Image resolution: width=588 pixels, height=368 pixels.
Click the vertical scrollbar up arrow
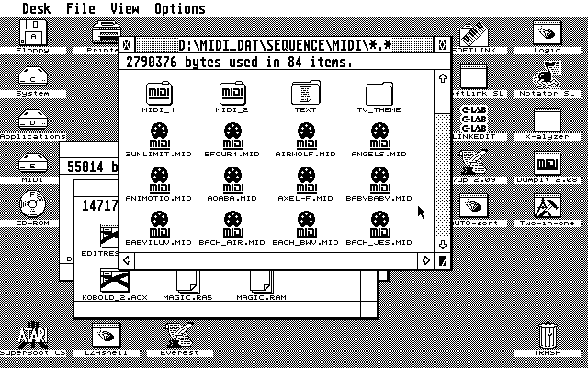pyautogui.click(x=442, y=79)
